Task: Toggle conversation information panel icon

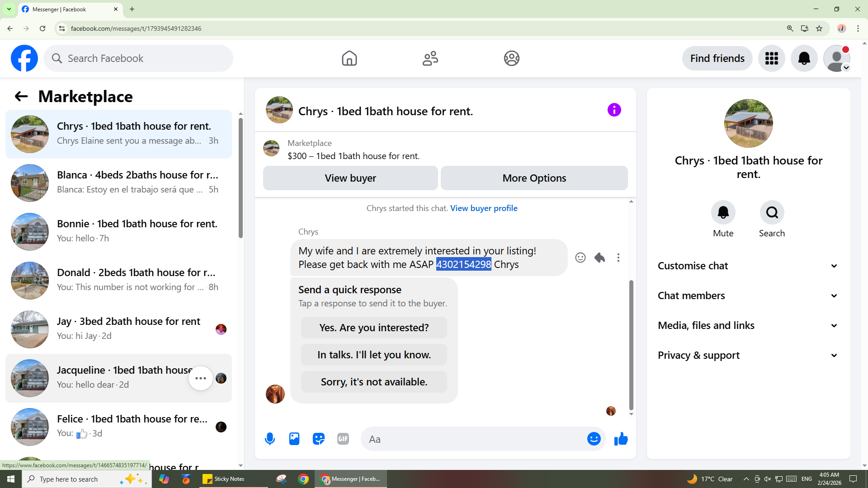Action: [614, 110]
